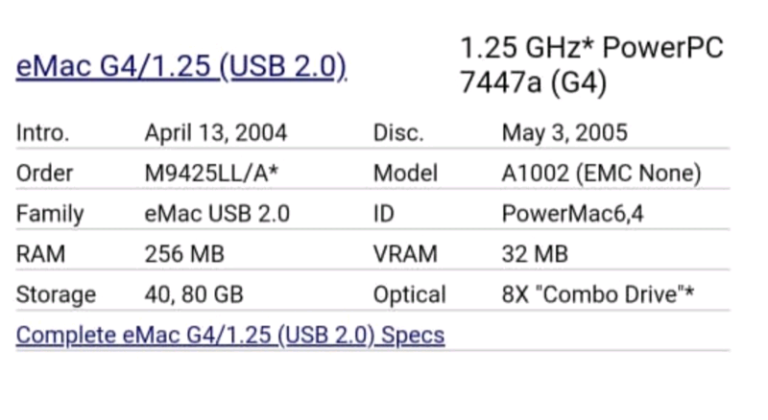Click the 1.25 GHz PowerPC 7447a processor text
Viewport: 768px width, 420px height.
(590, 65)
